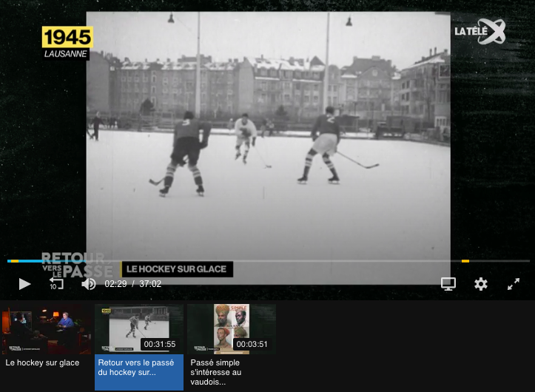This screenshot has height=392, width=535.
Task: Seek on the video progress bar
Action: click(x=266, y=261)
